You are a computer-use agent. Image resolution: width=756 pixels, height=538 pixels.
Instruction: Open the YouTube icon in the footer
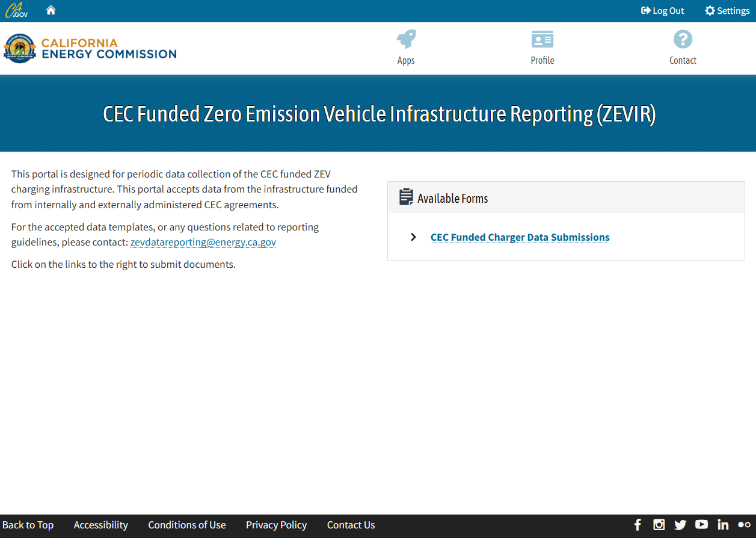[701, 524]
